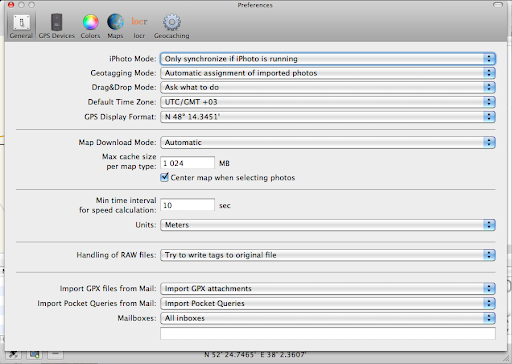
Task: Open the Geotagging Mode dropdown
Action: (x=328, y=73)
